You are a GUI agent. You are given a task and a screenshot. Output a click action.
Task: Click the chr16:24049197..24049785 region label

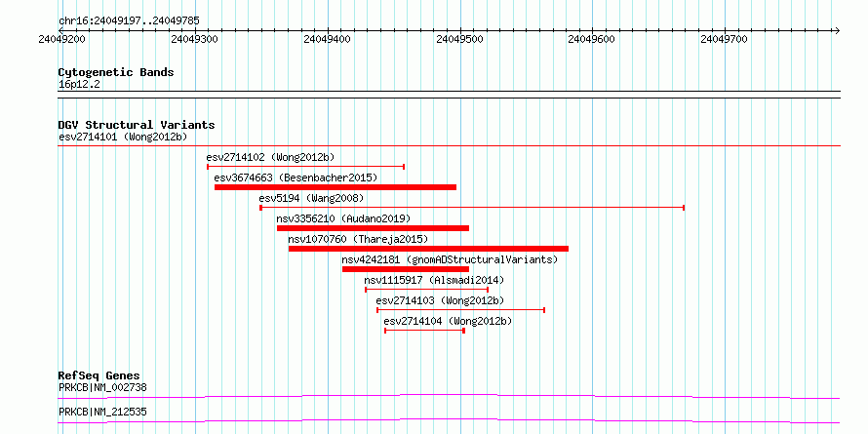[x=129, y=21]
